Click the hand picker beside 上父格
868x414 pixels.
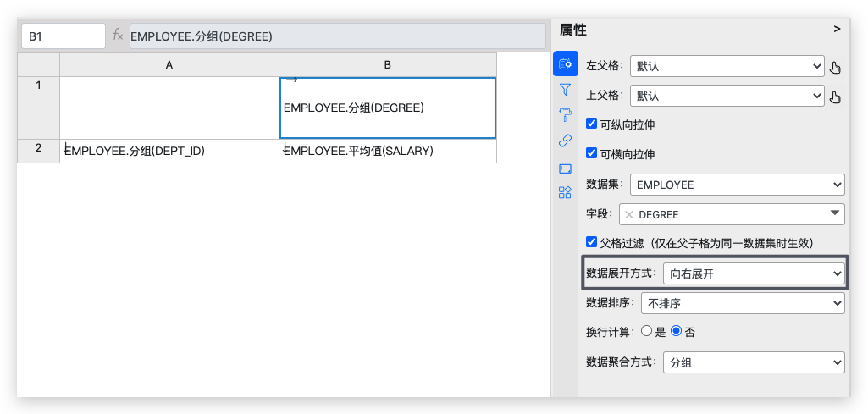[835, 97]
